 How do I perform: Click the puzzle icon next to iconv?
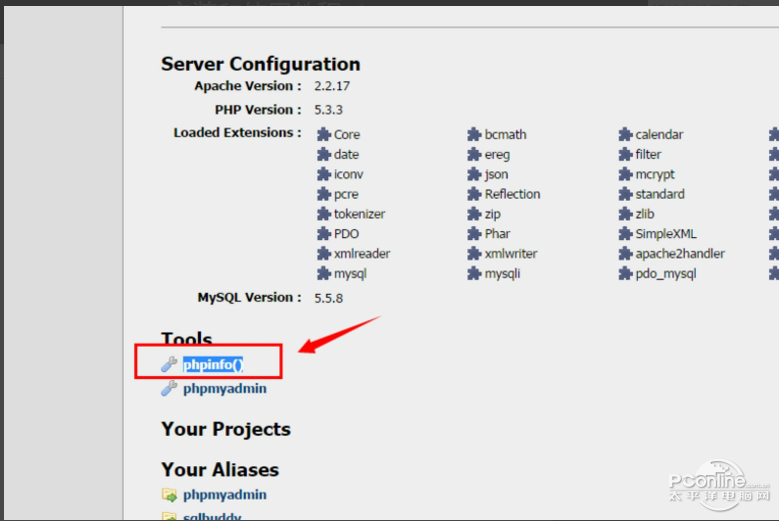point(324,174)
